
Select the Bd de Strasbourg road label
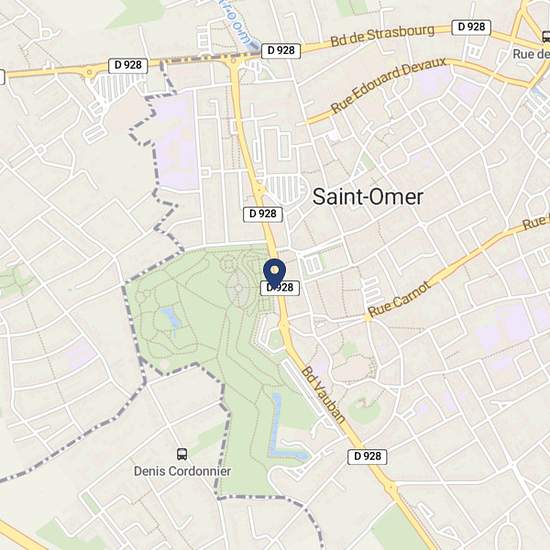point(382,36)
